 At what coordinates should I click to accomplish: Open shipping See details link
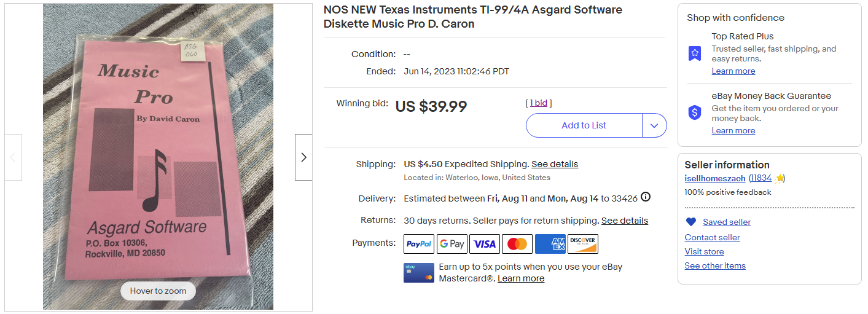pos(555,164)
